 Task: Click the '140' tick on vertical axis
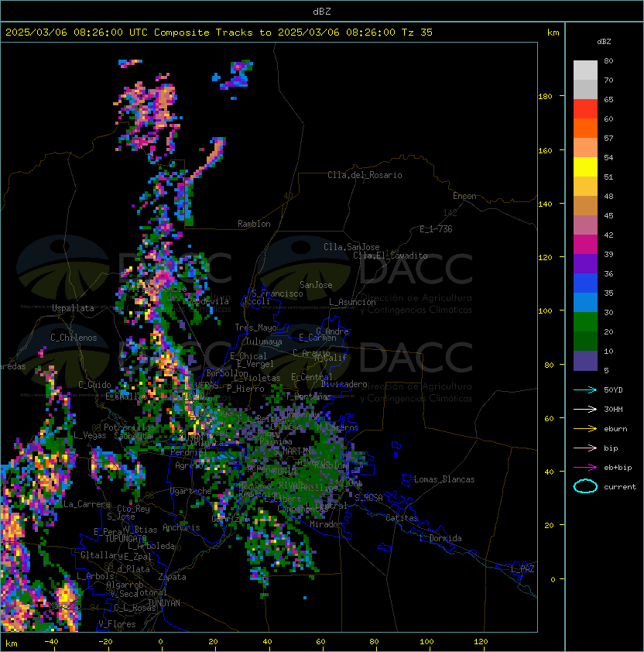click(545, 204)
